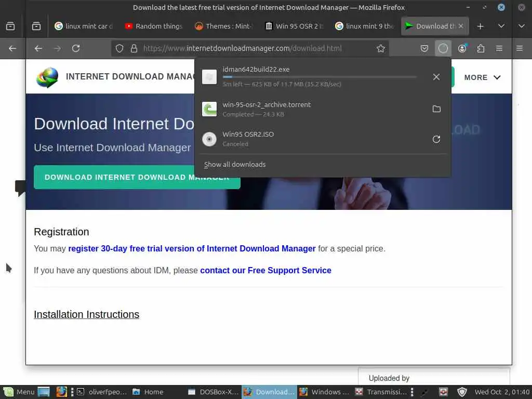
Task: Click the site security padlock icon
Action: (134, 48)
